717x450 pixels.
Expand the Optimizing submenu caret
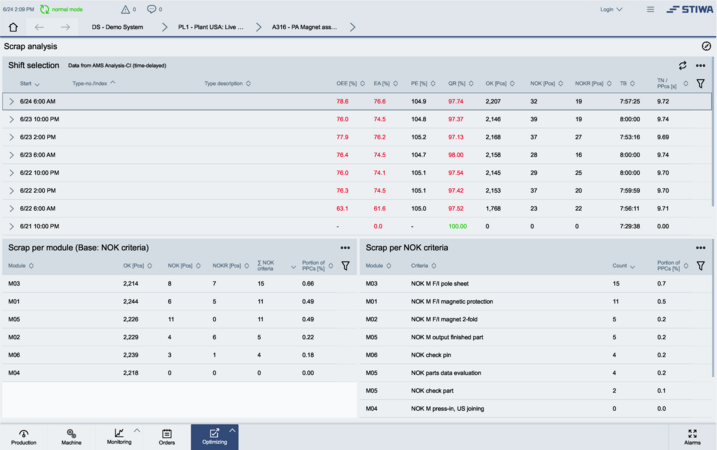coord(232,430)
